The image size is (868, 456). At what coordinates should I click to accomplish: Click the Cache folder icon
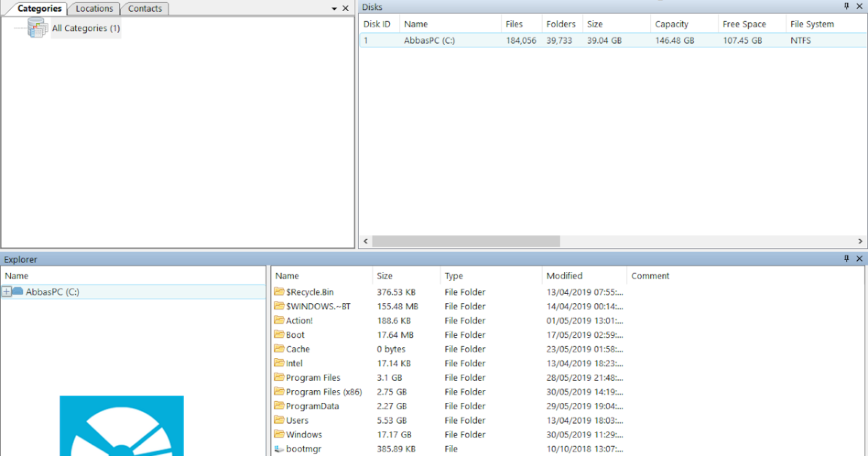click(x=279, y=349)
